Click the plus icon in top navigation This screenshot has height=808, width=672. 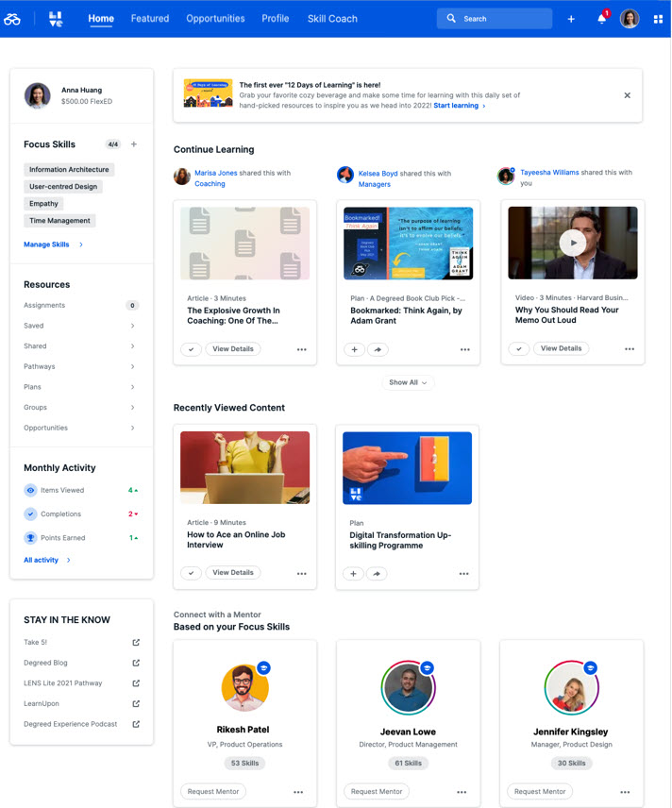571,19
